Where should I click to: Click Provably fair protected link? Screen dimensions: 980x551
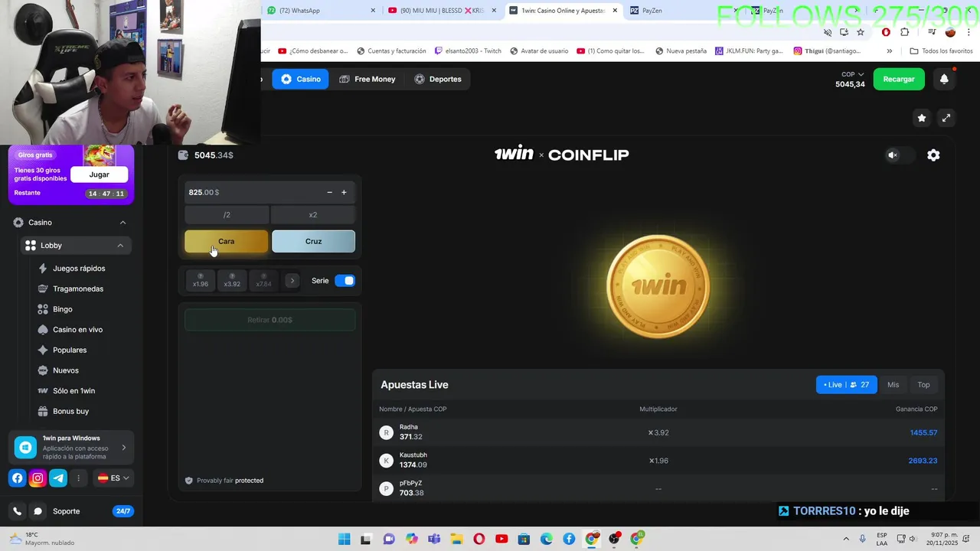tap(224, 481)
